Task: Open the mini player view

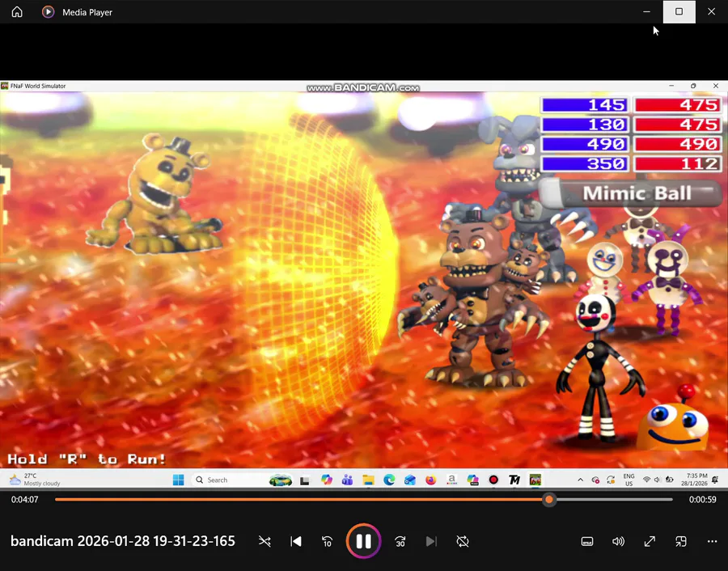Action: pyautogui.click(x=681, y=541)
